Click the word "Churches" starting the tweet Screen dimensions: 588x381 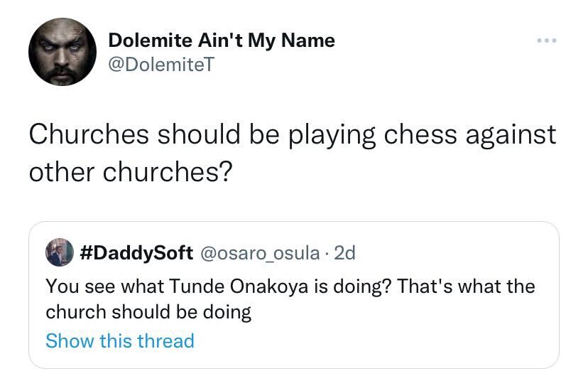pos(89,134)
